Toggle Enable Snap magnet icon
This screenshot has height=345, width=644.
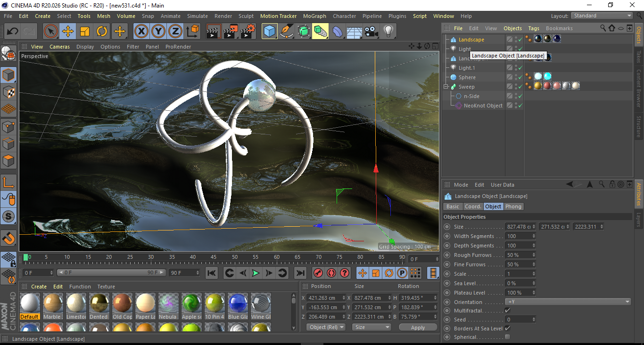[x=9, y=238]
